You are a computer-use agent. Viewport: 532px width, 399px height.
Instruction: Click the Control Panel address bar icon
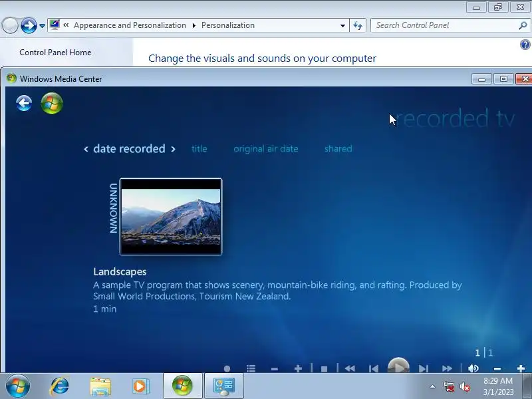point(55,25)
